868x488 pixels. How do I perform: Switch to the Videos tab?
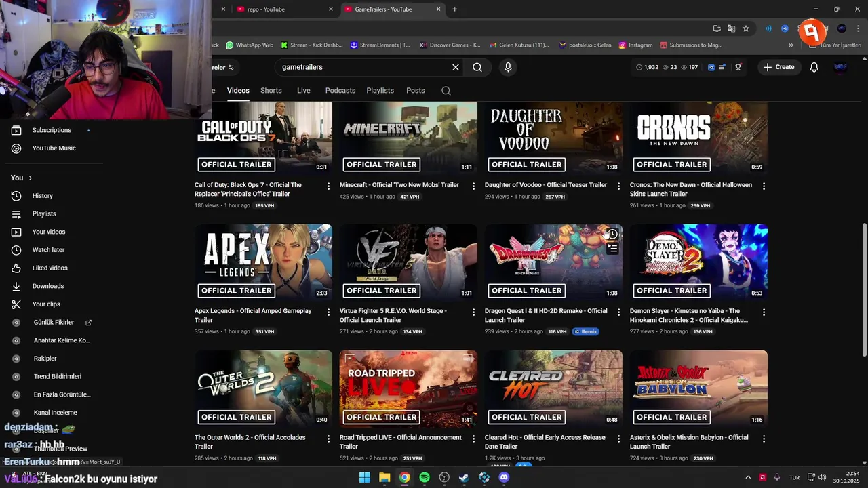click(238, 91)
